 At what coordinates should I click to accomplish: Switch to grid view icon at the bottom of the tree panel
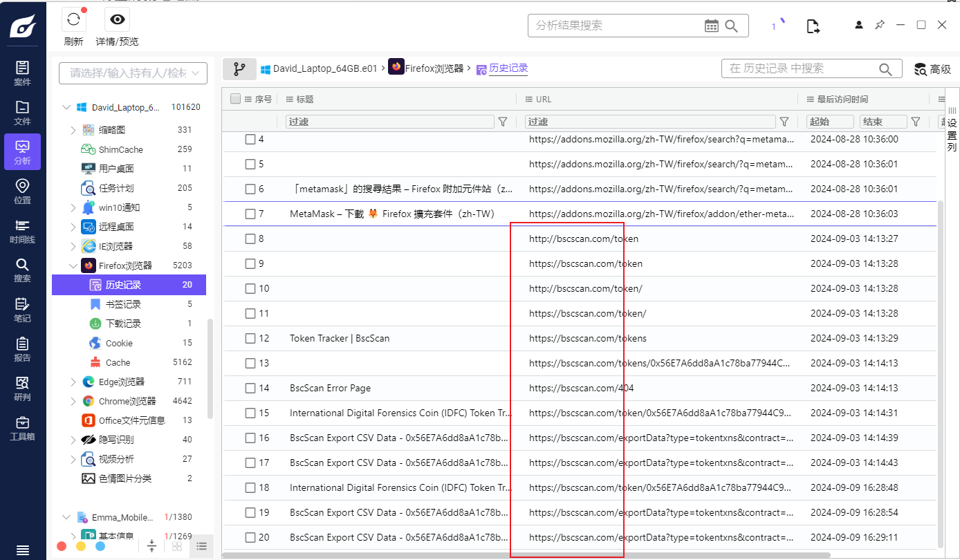(177, 546)
